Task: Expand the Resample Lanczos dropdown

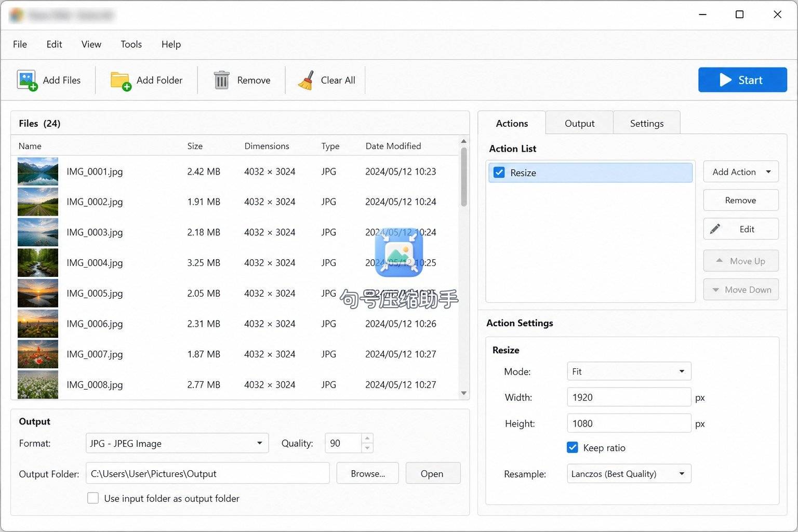Action: [x=629, y=474]
